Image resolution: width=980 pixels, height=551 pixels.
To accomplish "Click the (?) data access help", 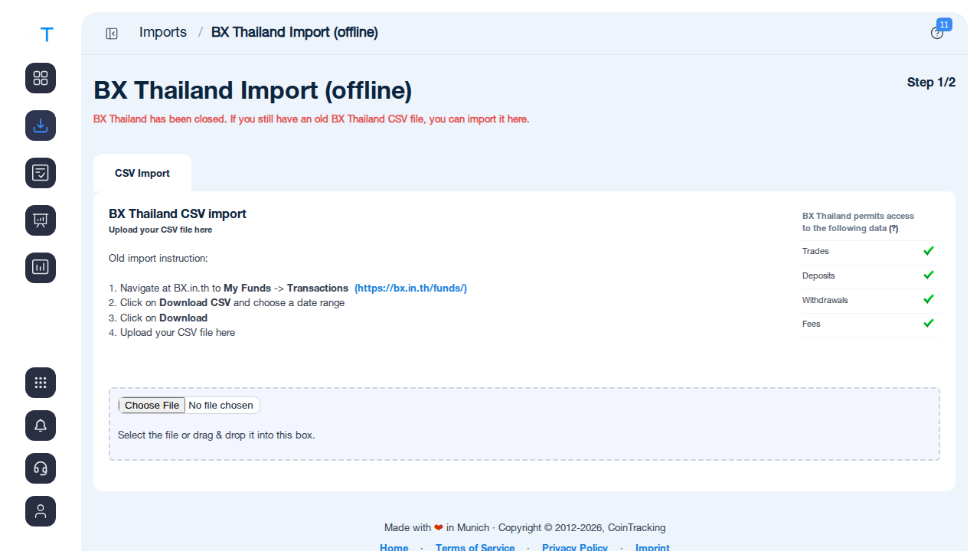I will coord(893,228).
